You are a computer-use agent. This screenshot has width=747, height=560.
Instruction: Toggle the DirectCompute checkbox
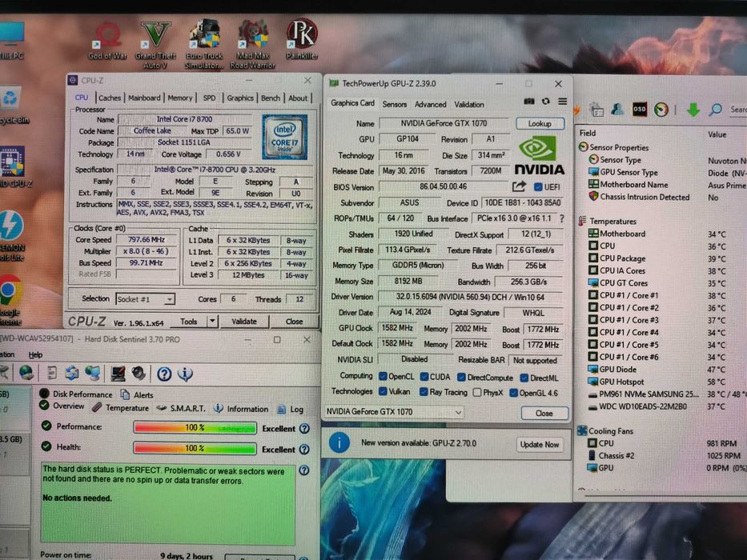click(461, 377)
